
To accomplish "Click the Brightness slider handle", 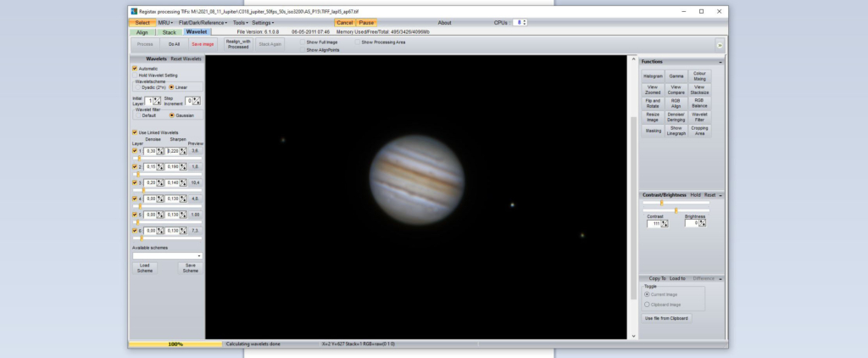I will coord(676,210).
